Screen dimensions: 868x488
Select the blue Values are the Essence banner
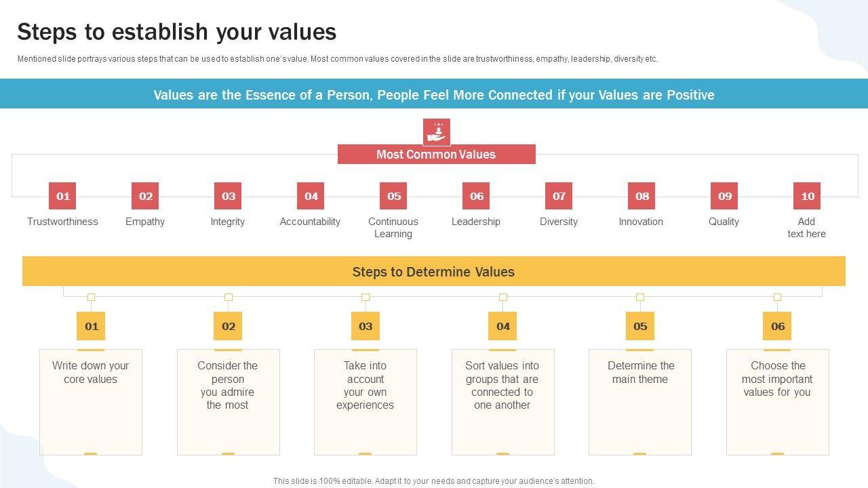point(433,95)
